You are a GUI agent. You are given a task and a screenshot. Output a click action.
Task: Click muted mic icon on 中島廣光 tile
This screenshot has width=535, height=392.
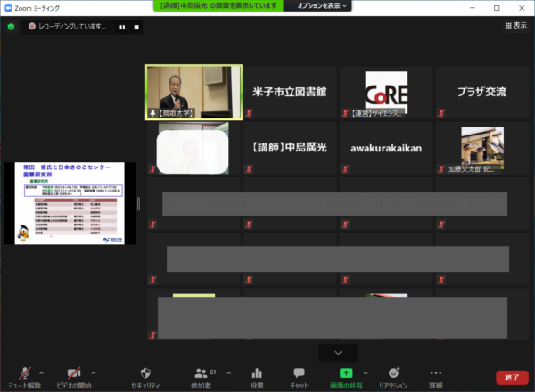(x=249, y=168)
